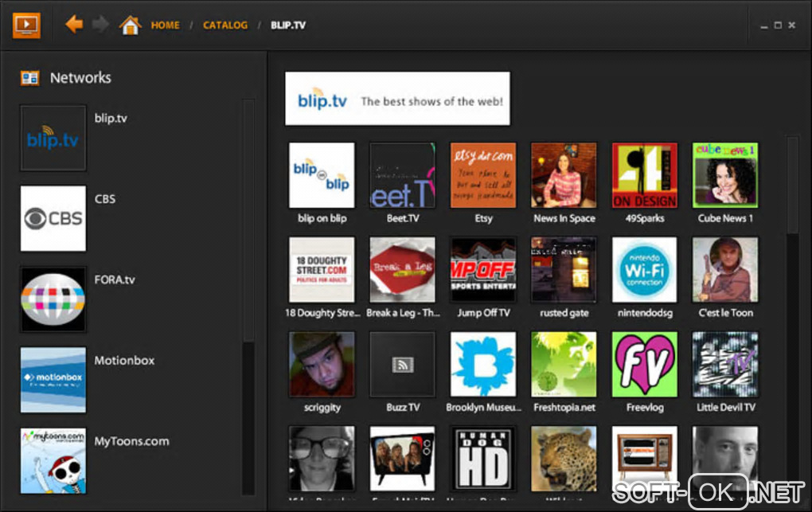Minimize the application window
Image resolution: width=812 pixels, height=512 pixels.
click(x=764, y=25)
